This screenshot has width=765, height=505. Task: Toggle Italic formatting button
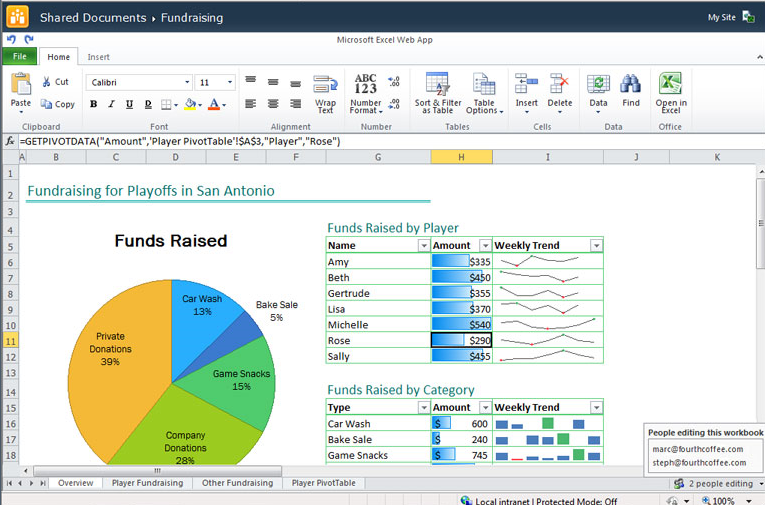111,104
